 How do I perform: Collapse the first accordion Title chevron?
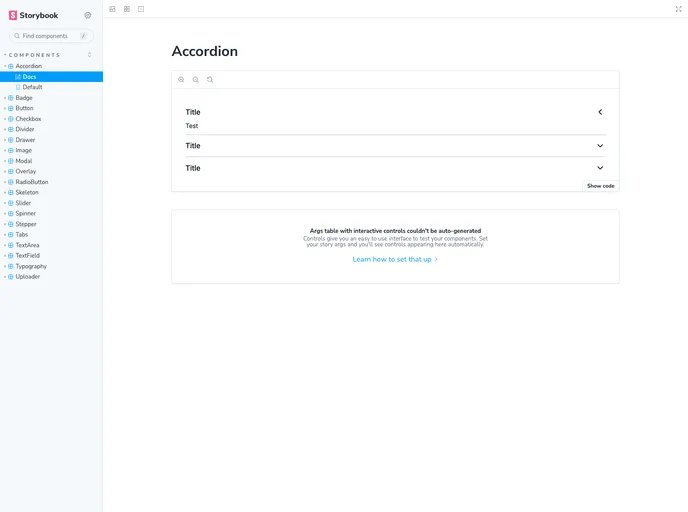tap(600, 112)
